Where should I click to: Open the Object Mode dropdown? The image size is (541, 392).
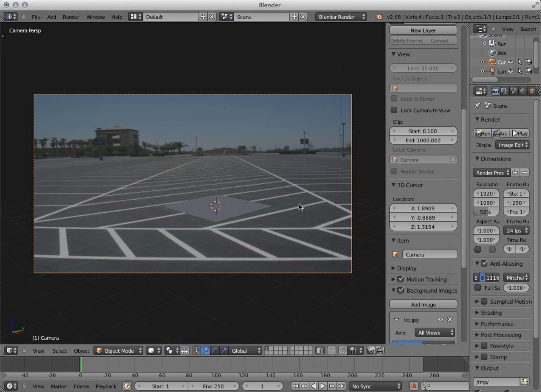pos(119,351)
